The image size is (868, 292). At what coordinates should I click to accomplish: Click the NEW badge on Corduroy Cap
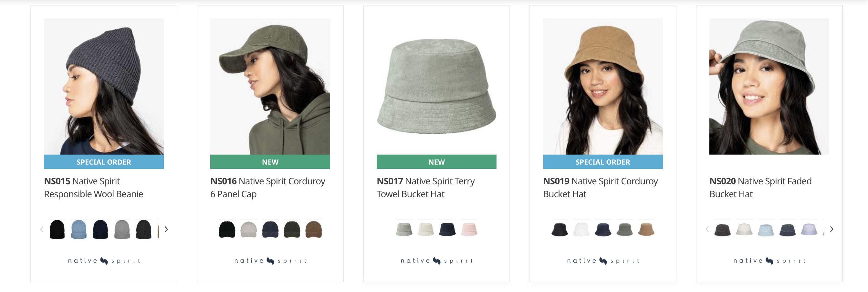point(270,162)
